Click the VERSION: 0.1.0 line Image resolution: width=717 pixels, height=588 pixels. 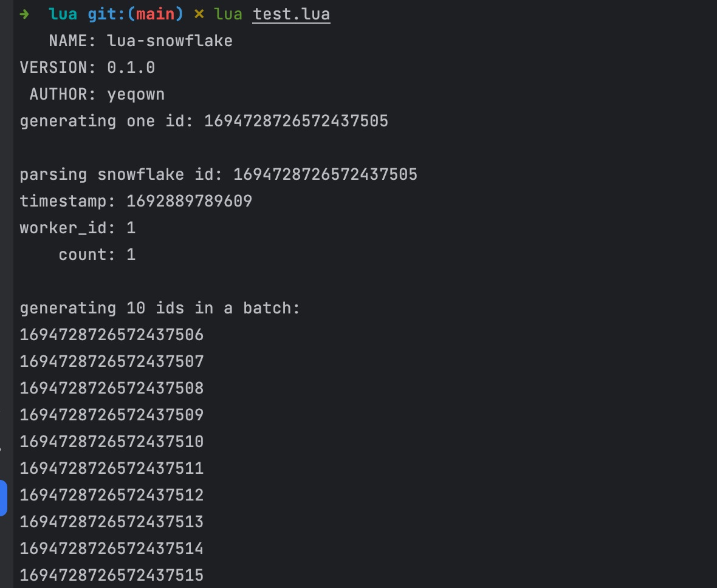tap(87, 67)
